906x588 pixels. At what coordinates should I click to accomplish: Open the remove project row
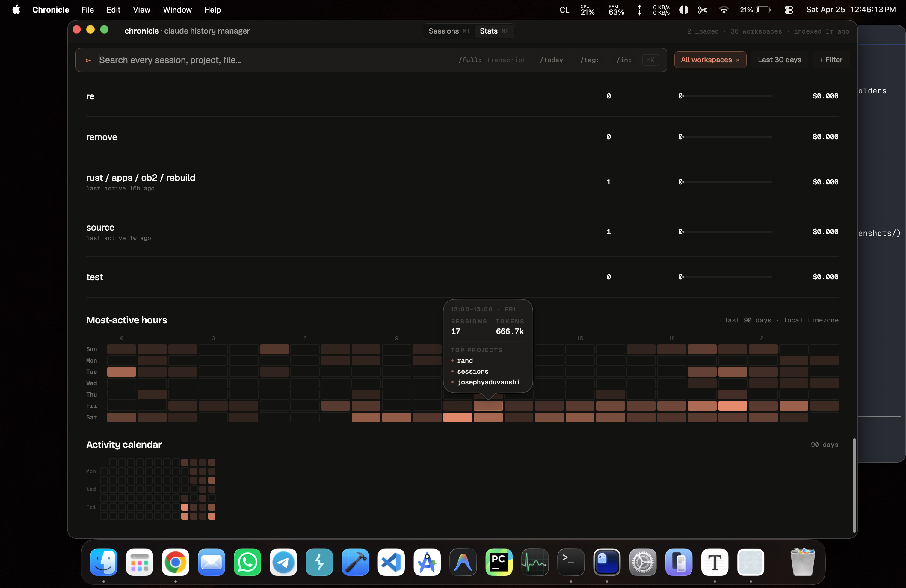(462, 137)
